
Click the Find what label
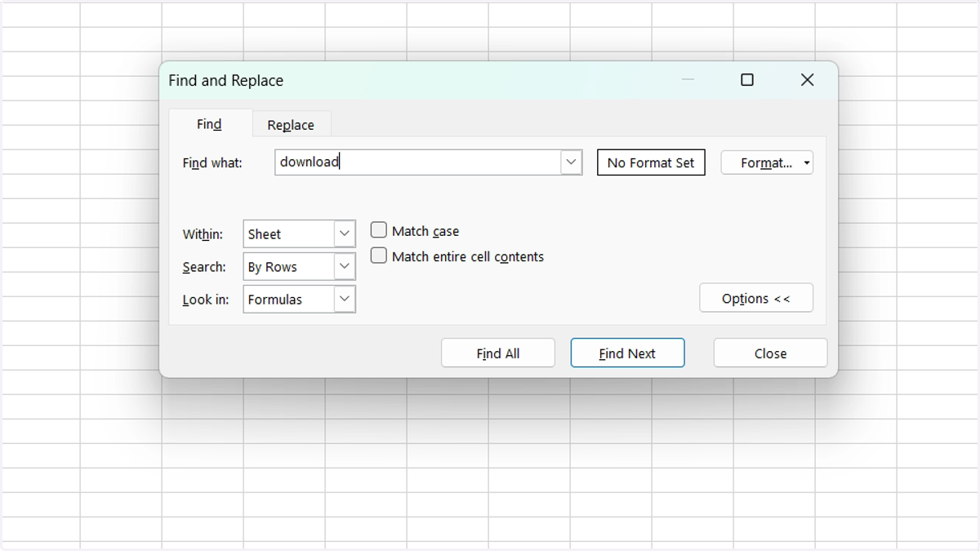(x=212, y=163)
